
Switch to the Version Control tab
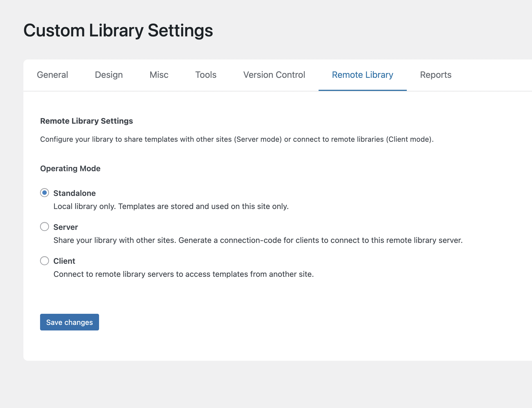(274, 75)
